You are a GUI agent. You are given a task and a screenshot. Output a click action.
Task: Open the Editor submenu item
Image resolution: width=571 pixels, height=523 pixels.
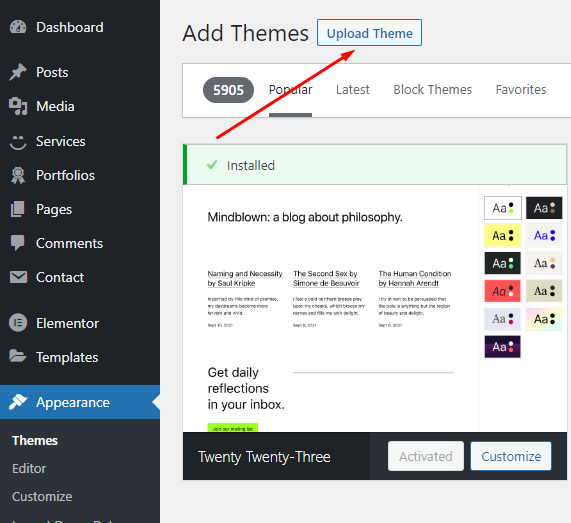[29, 468]
